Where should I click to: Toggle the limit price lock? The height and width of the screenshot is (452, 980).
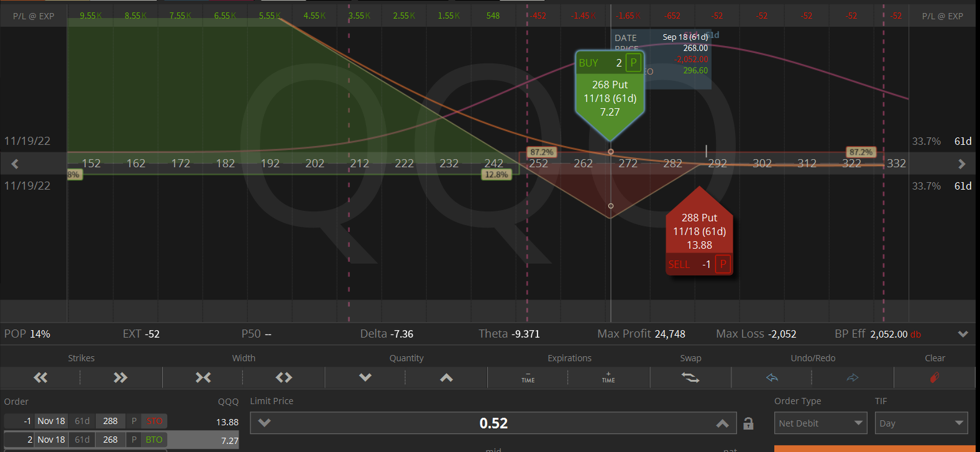coord(748,423)
